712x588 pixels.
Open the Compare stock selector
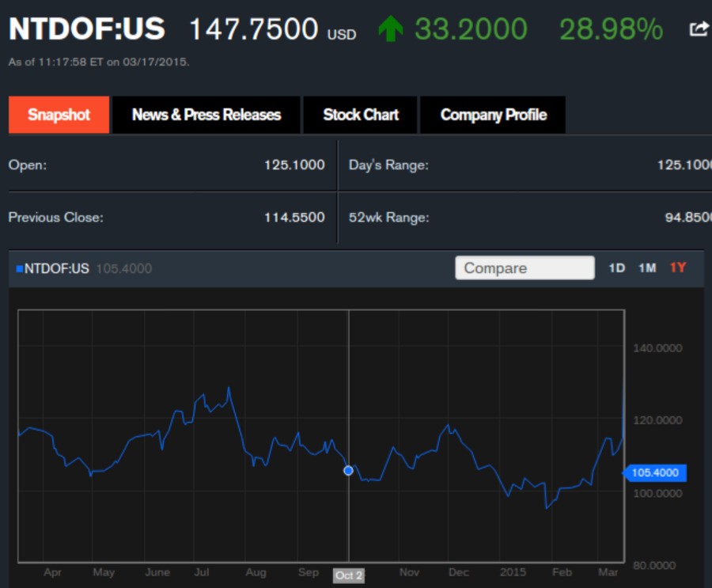tap(525, 268)
